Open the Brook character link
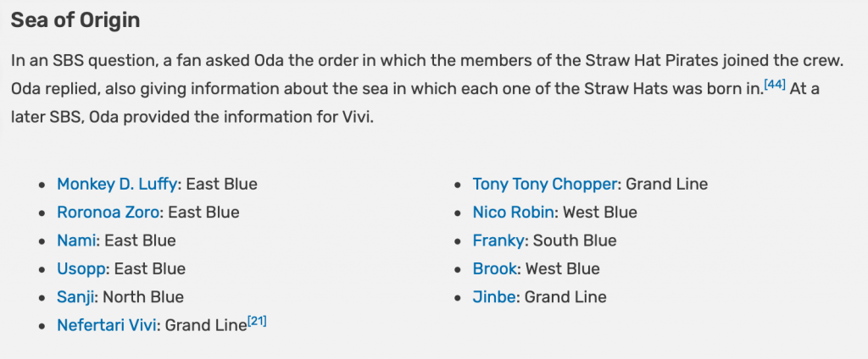 [x=494, y=269]
